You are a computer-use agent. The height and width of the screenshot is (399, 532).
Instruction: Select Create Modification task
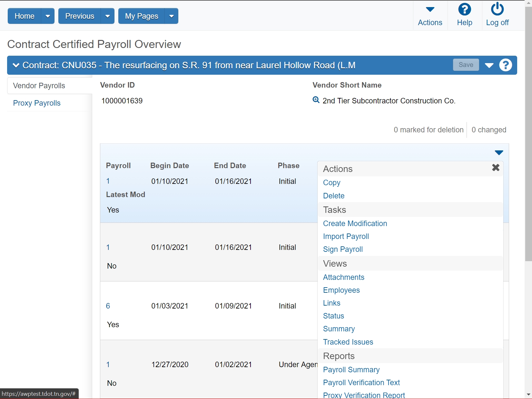[x=355, y=223]
